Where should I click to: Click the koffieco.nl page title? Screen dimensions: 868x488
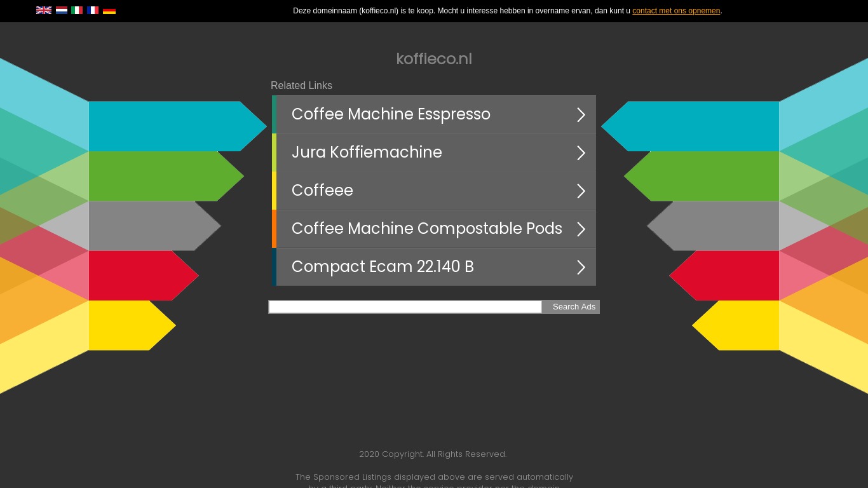tap(434, 59)
